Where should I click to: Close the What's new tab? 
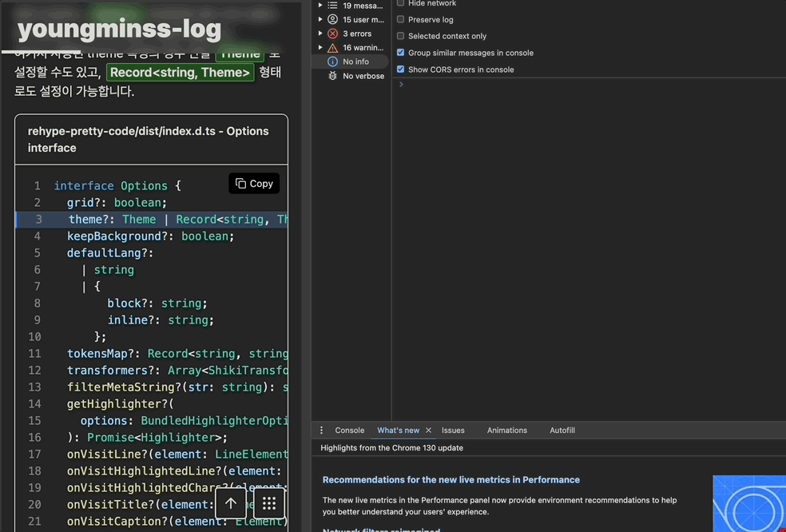428,431
